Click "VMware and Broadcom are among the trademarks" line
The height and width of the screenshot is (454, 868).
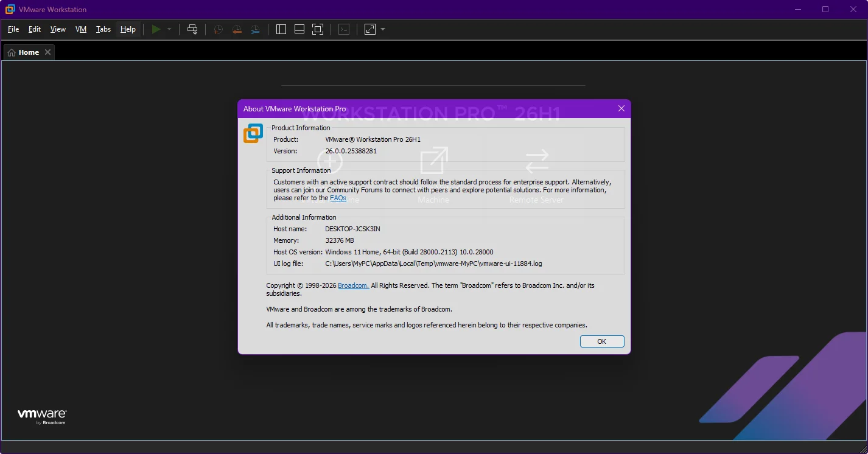359,309
